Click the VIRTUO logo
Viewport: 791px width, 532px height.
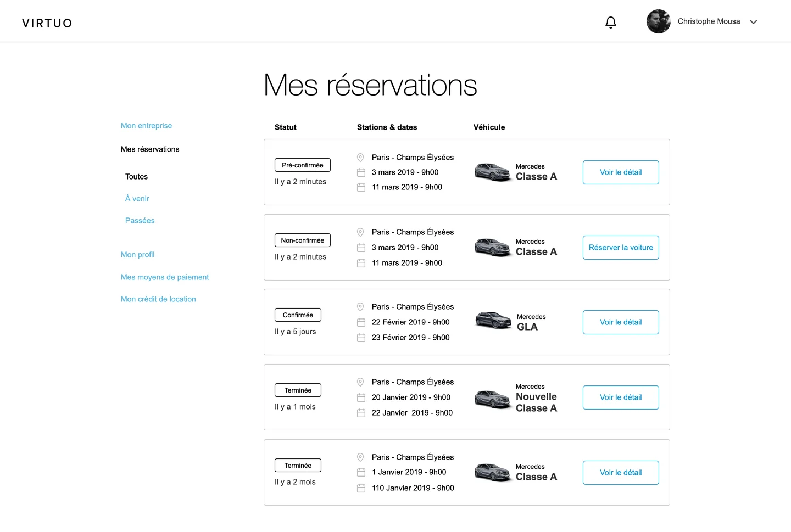(47, 23)
